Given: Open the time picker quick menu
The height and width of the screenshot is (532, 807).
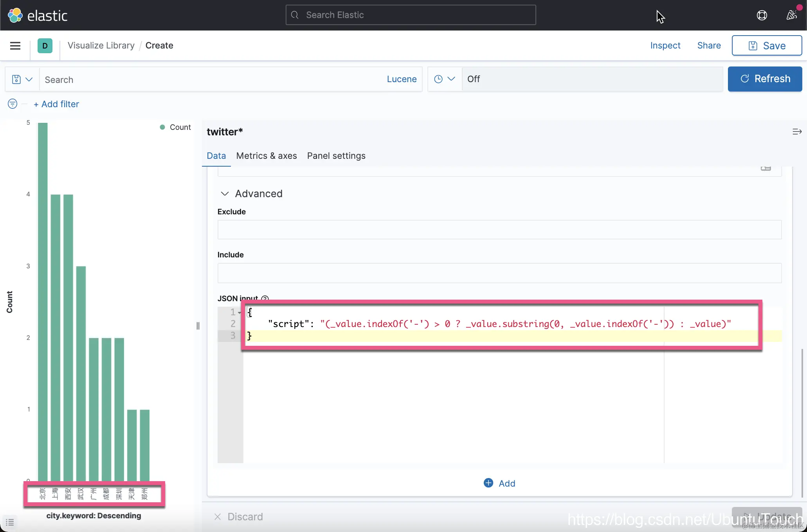Looking at the screenshot, I should [x=445, y=79].
